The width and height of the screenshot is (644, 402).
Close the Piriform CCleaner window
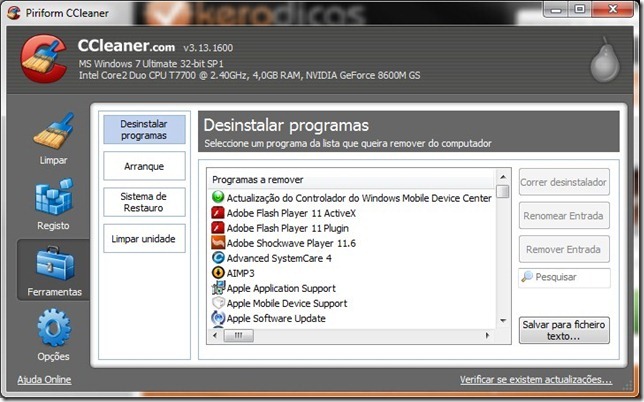pyautogui.click(x=612, y=9)
